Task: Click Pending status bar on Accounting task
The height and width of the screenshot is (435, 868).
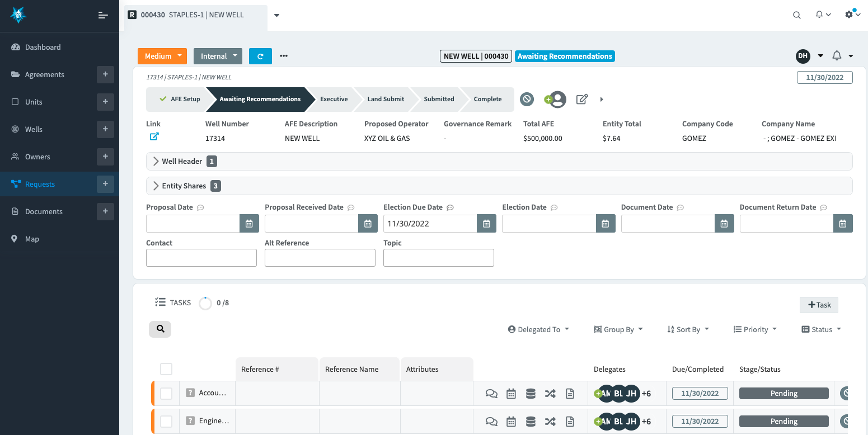Action: 783,394
